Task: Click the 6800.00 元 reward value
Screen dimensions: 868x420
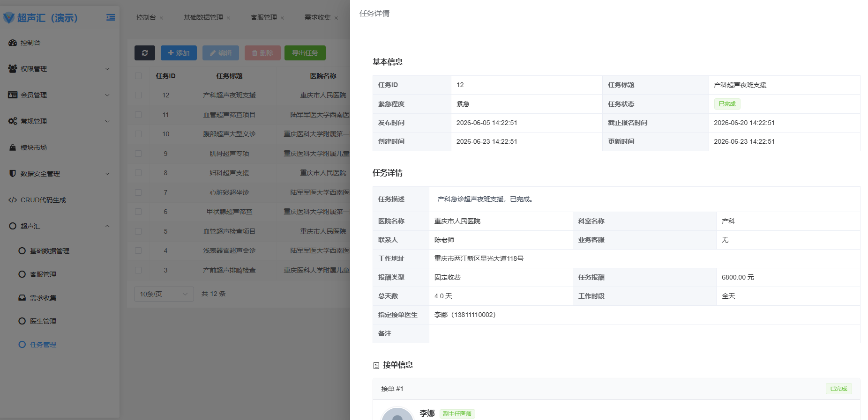Action: click(x=738, y=277)
